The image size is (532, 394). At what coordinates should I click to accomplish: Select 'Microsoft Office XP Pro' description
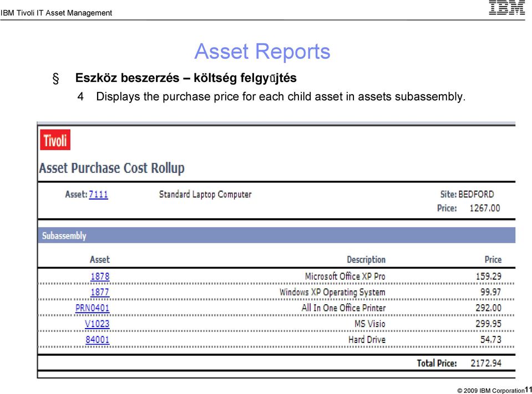pos(345,277)
